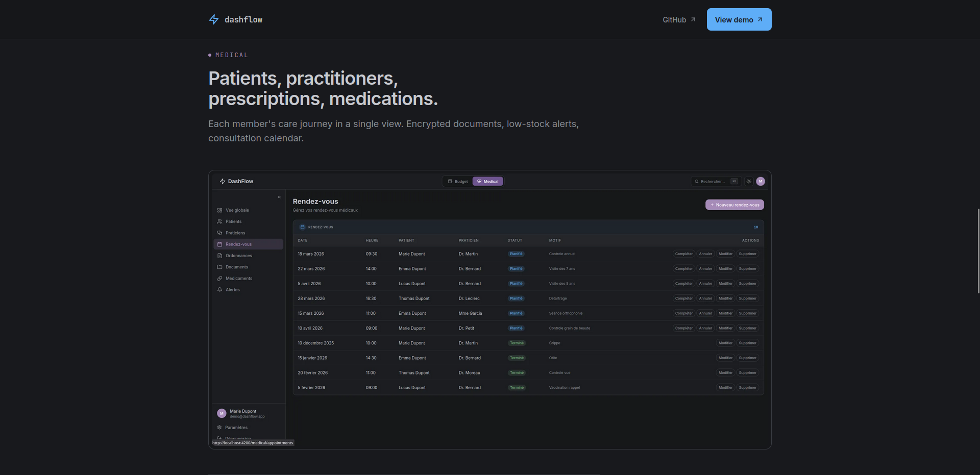
Task: Switch to the Budget tab
Action: click(458, 181)
